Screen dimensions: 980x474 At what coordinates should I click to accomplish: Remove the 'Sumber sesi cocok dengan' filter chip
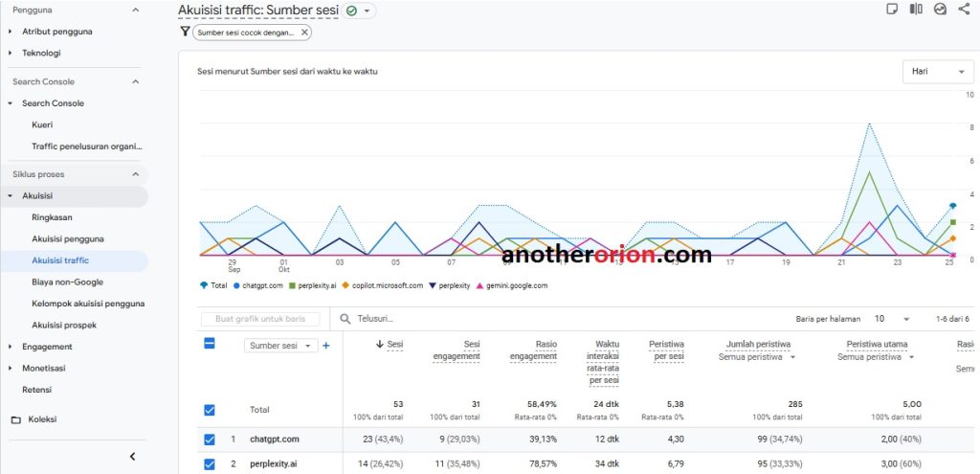(x=304, y=33)
